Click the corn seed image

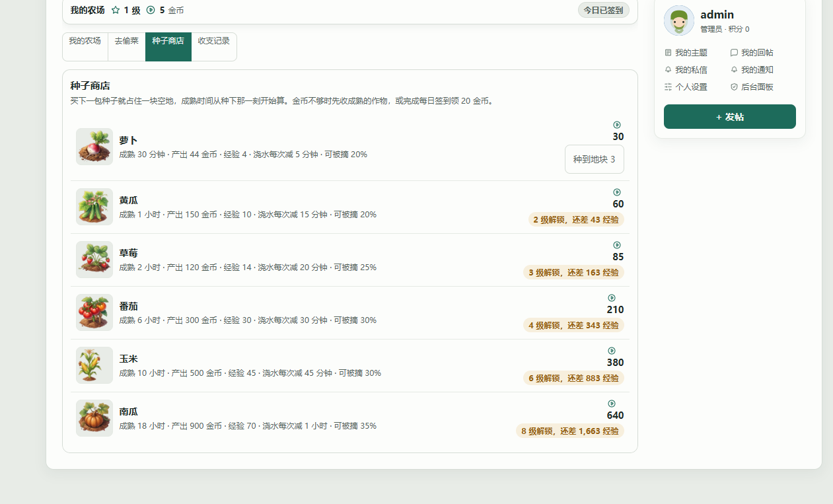(94, 365)
